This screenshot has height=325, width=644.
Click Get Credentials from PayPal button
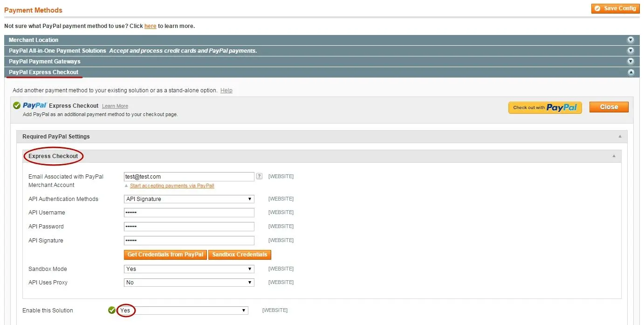165,255
